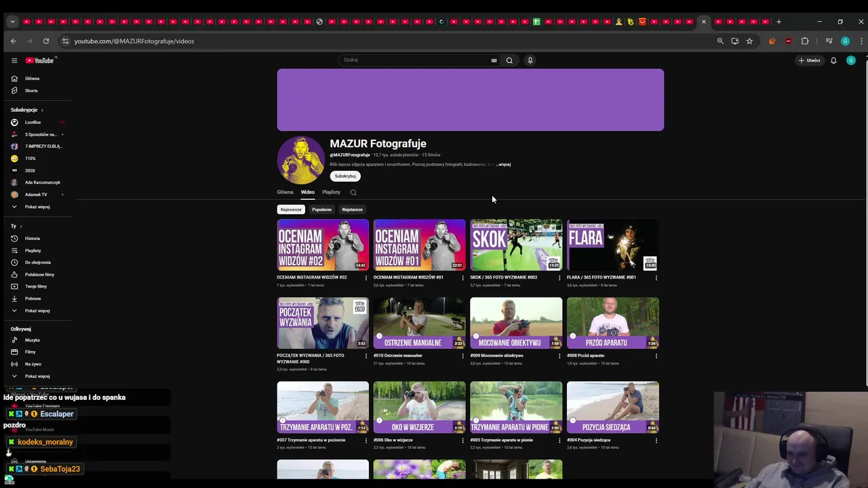This screenshot has height=488, width=868.
Task: Expand Pokaż więcej under subscriptions
Action: click(x=37, y=207)
